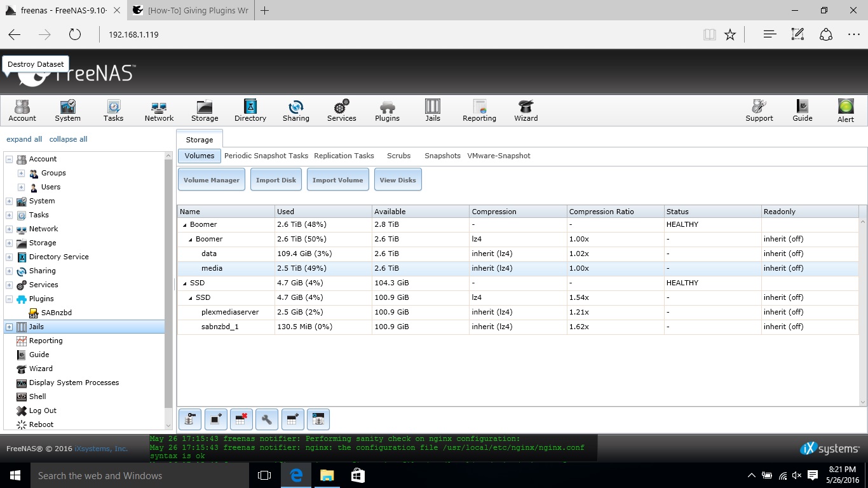Open the Support toolbar icon
The height and width of the screenshot is (488, 868).
[759, 110]
